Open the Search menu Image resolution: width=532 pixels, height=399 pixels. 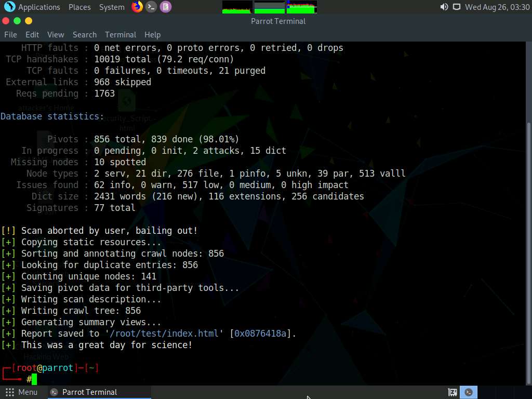pyautogui.click(x=85, y=35)
